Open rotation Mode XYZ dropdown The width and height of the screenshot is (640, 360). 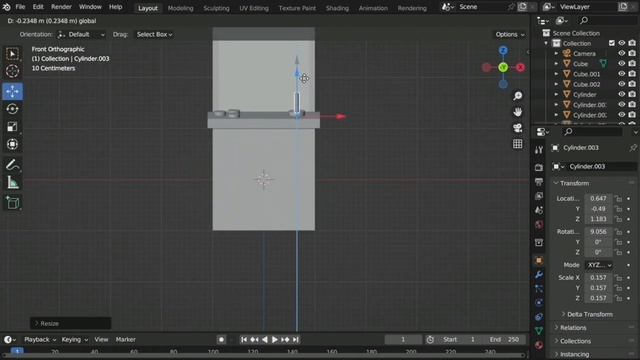coord(598,265)
